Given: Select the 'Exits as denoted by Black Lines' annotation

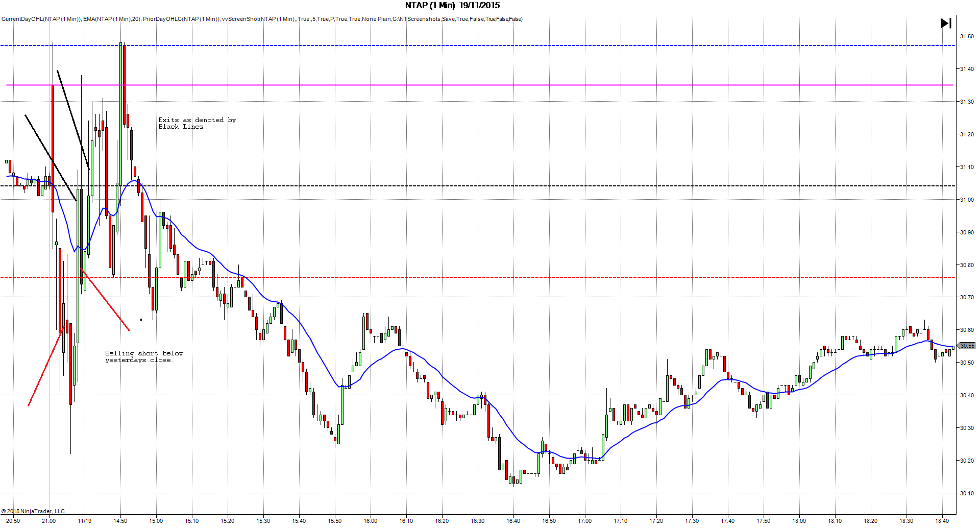Looking at the screenshot, I should [x=197, y=123].
